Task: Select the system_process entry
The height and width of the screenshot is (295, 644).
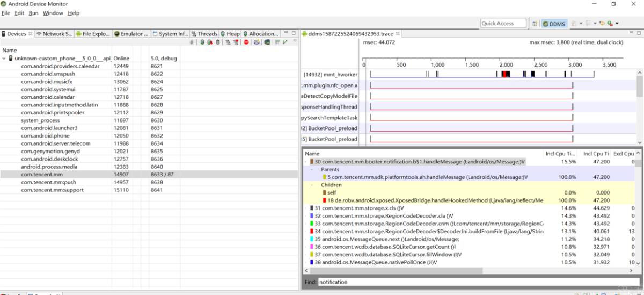Action: [x=149, y=120]
